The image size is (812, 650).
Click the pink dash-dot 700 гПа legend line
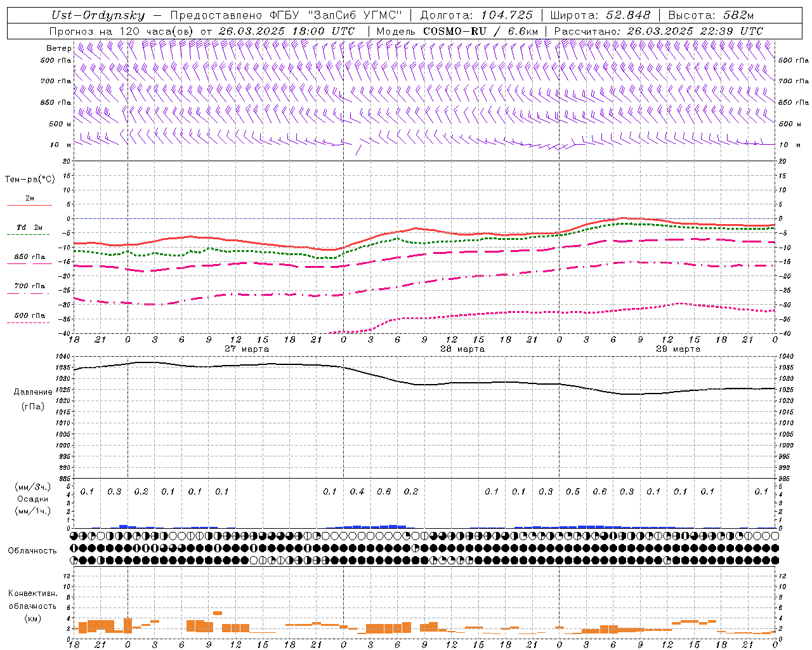[x=29, y=293]
